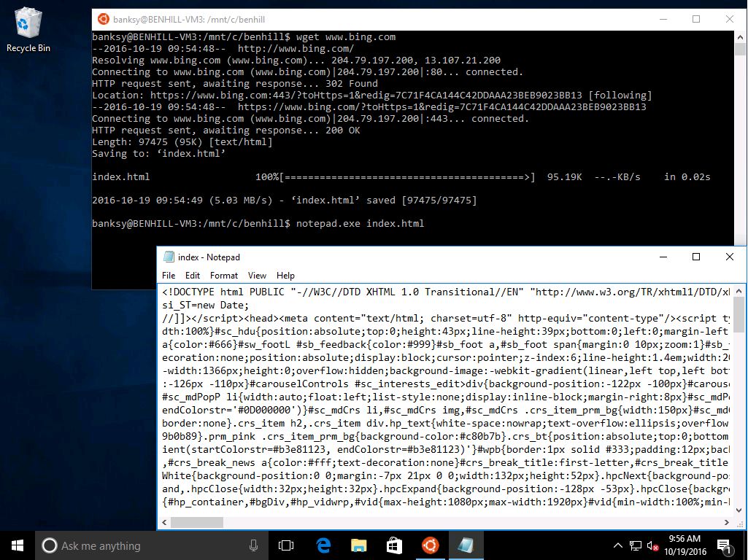Screen dimensions: 748x560
Task: Click Notepad vertical scrollbar thumb
Action: point(739,314)
